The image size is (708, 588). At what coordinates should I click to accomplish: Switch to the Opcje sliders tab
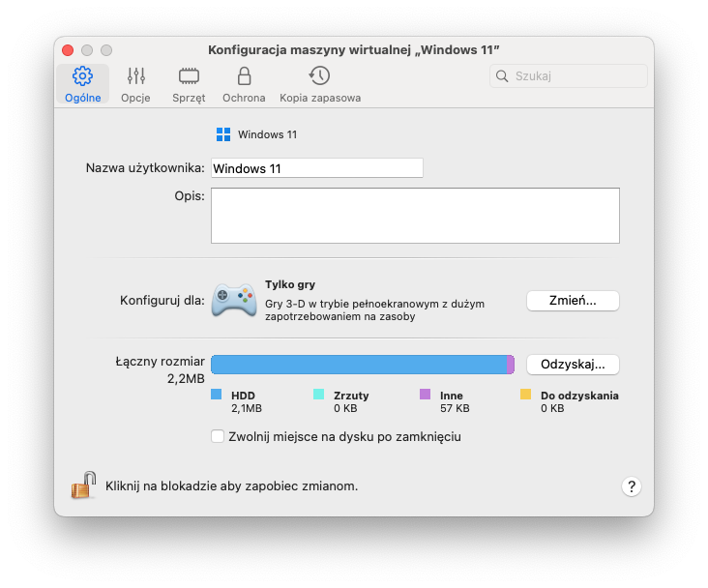pyautogui.click(x=135, y=84)
